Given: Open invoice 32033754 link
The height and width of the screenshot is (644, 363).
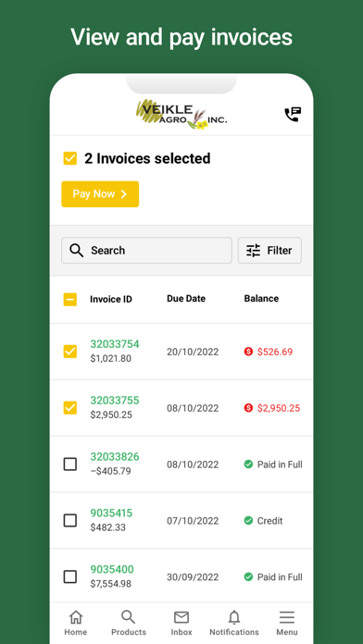Looking at the screenshot, I should tap(115, 344).
